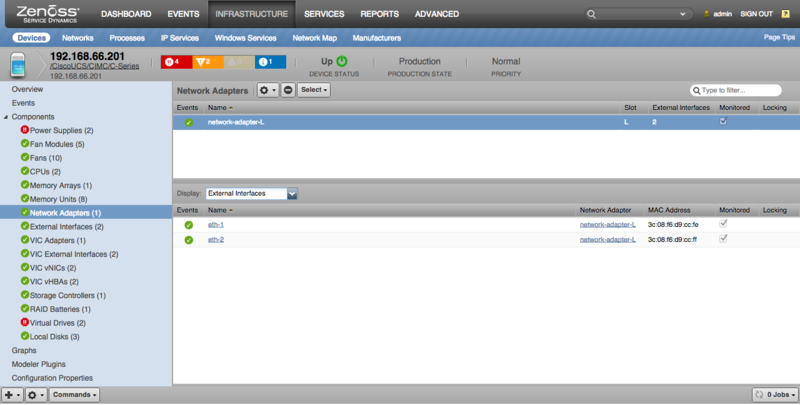This screenshot has height=405, width=800.
Task: Click the device phone-shaped icon
Action: (x=18, y=65)
